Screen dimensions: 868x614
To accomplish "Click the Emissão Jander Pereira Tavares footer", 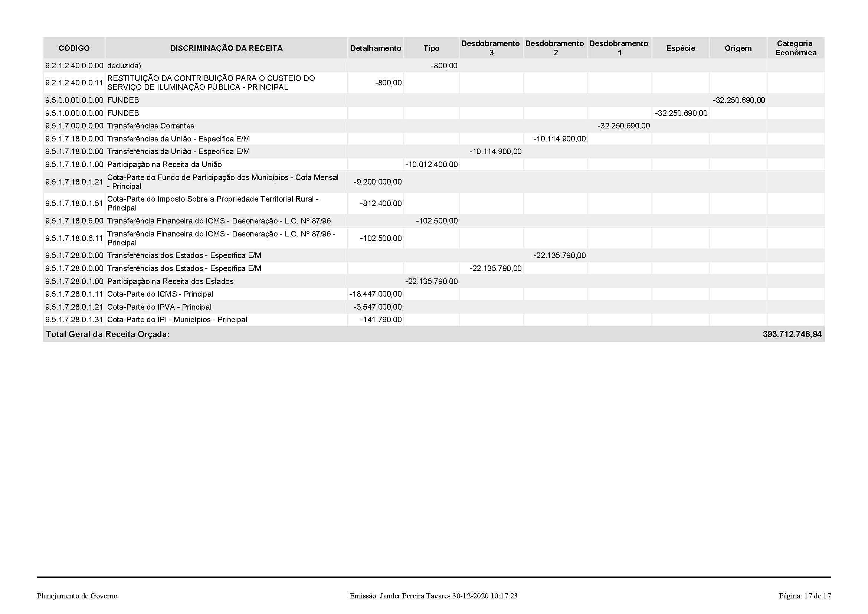I will point(433,596).
